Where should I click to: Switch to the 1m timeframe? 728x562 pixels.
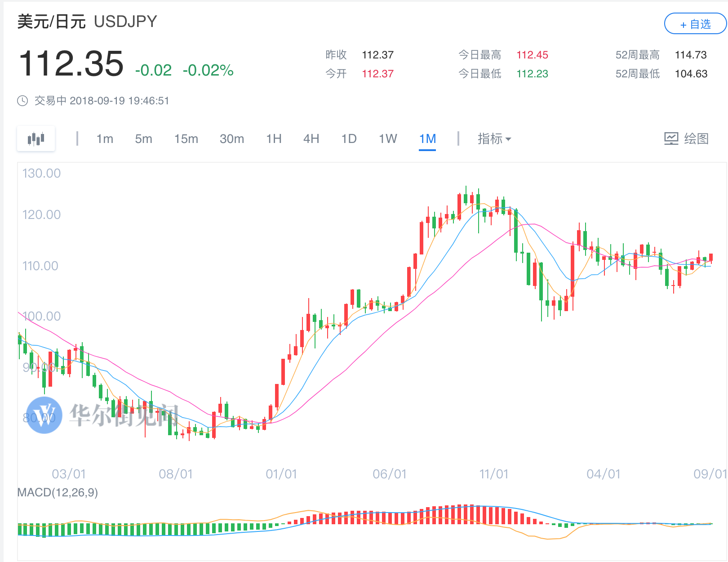click(105, 139)
